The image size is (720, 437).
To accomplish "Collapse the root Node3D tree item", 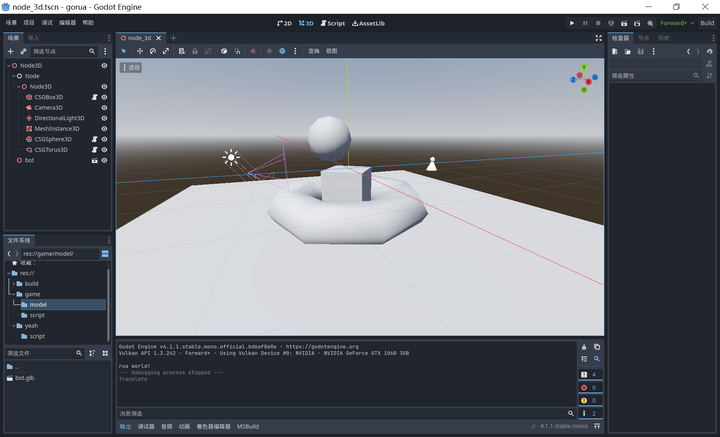I will point(8,65).
